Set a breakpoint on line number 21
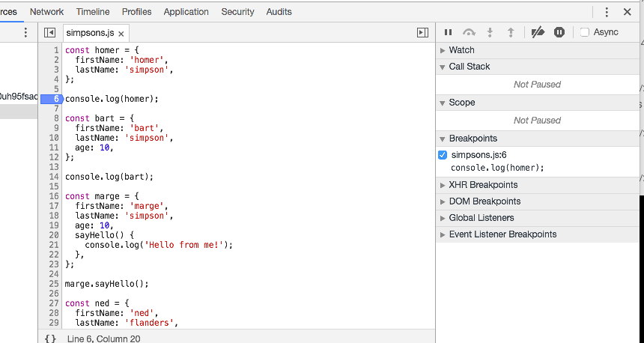 [x=54, y=245]
